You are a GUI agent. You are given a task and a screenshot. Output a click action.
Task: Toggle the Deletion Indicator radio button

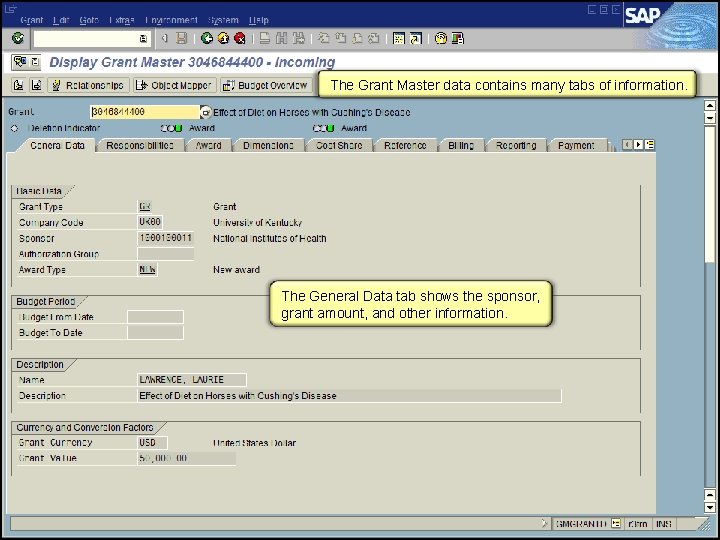[14, 128]
